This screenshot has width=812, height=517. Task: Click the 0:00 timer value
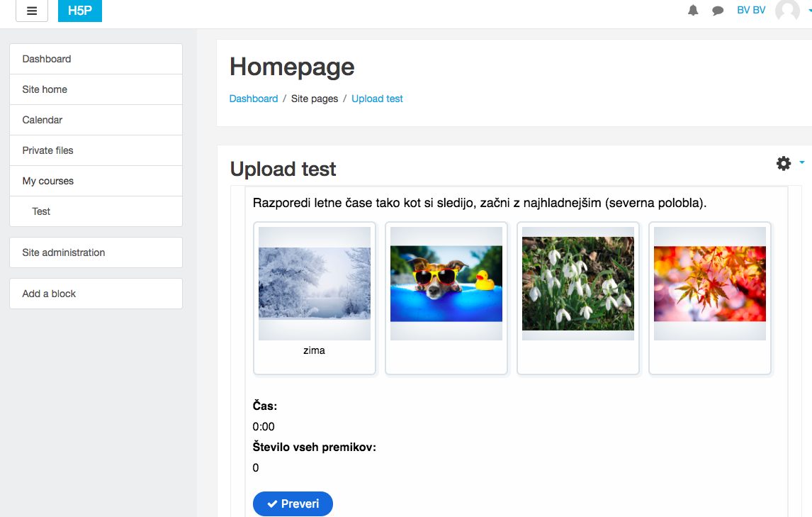264,427
